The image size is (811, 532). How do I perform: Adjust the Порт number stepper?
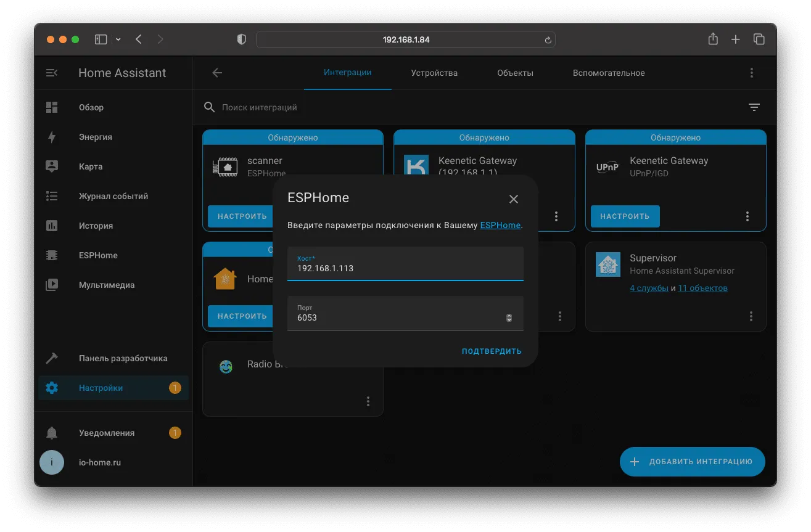point(509,318)
